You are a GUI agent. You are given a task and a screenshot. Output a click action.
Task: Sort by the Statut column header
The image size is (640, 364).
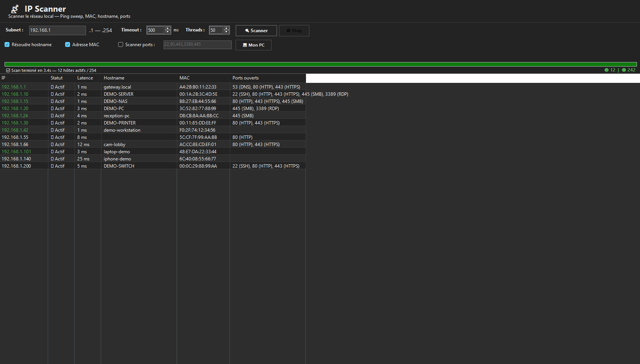click(x=61, y=78)
